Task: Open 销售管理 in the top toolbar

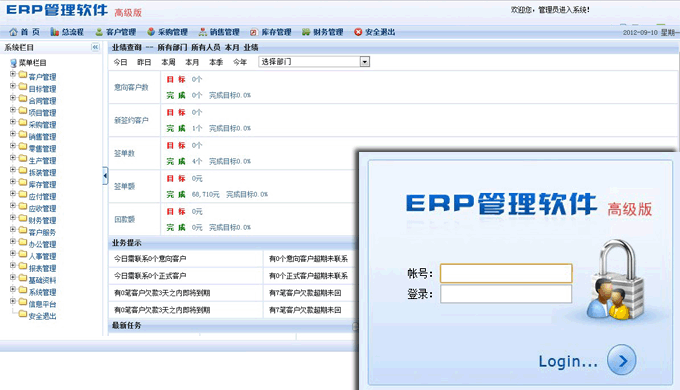Action: coord(219,32)
